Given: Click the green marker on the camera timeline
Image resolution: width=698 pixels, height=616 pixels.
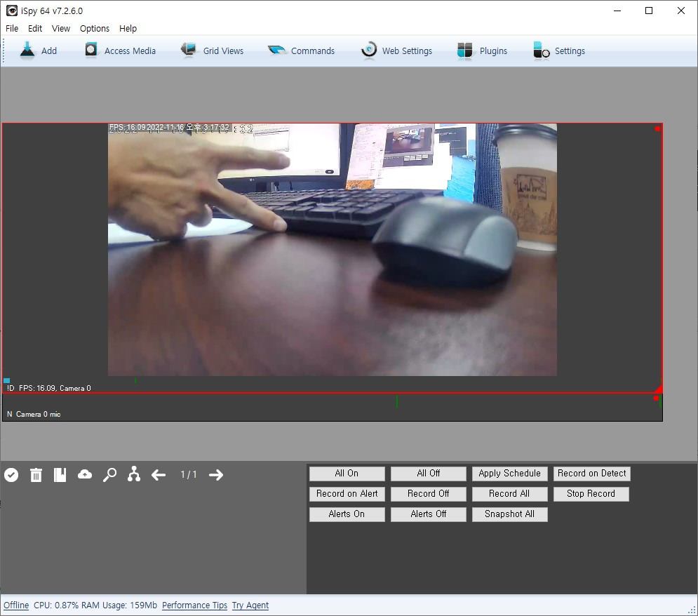Looking at the screenshot, I should (135, 381).
